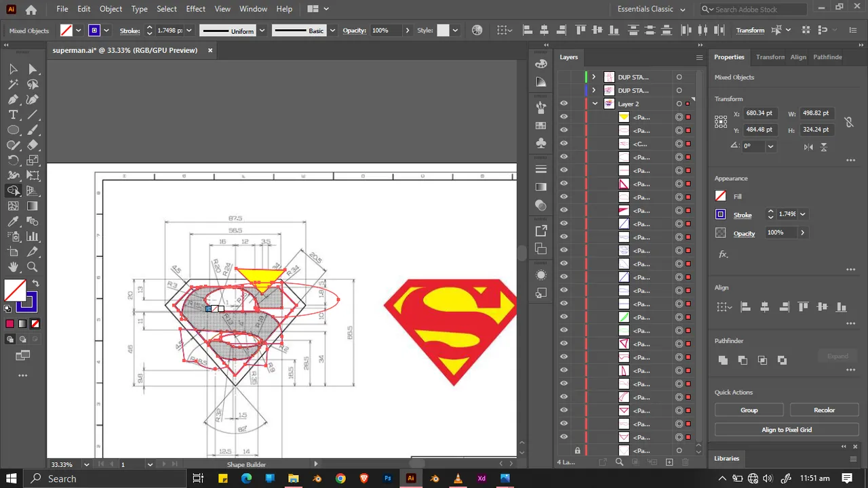This screenshot has width=868, height=488.
Task: Click target circle for DUP STA... top layer
Action: pos(679,77)
